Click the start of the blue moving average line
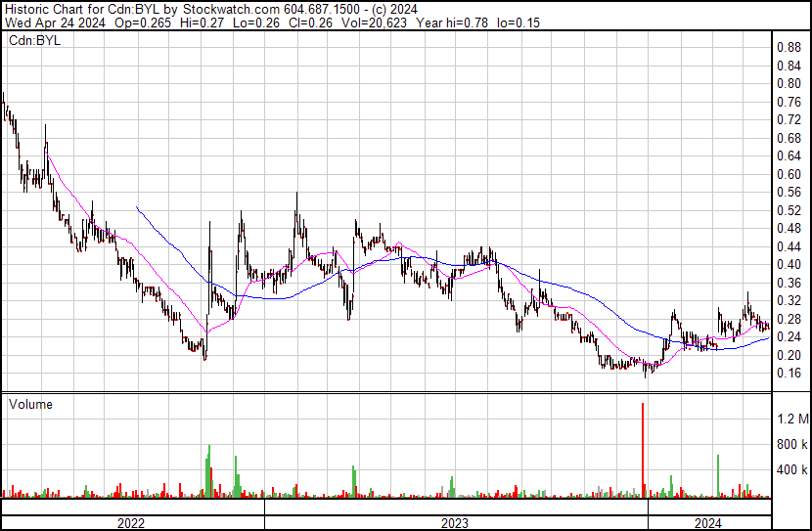The width and height of the screenshot is (812, 531). (x=136, y=207)
